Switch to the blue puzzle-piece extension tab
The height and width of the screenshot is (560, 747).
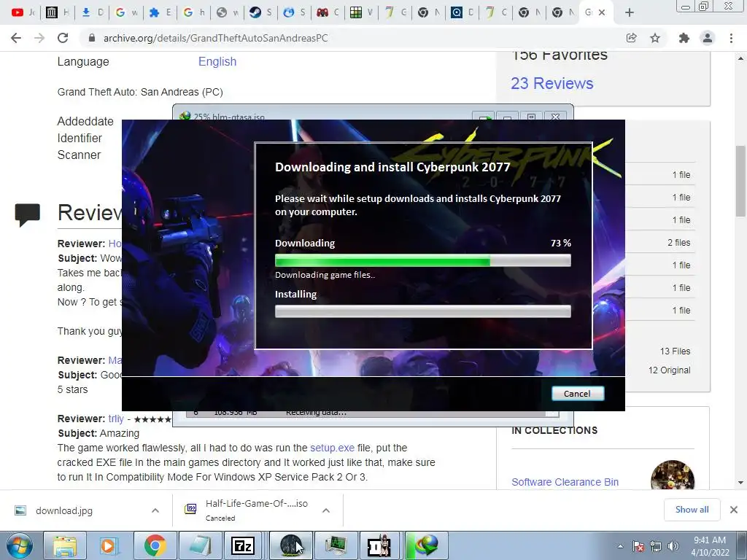(x=159, y=12)
